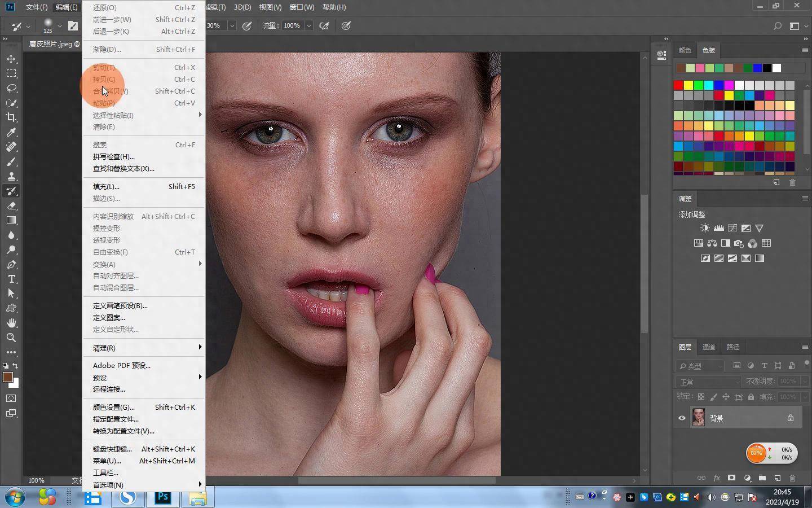
Task: Open 颜色设置(G)... from the menu
Action: tap(113, 407)
